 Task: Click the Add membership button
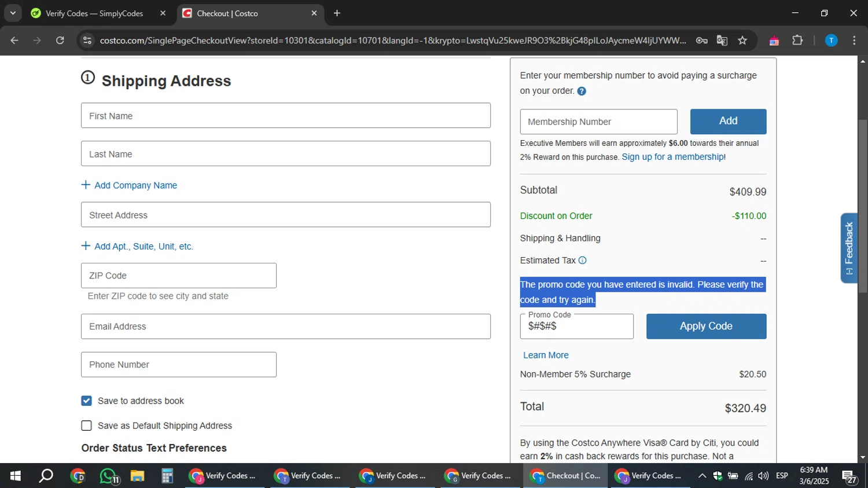pyautogui.click(x=728, y=122)
